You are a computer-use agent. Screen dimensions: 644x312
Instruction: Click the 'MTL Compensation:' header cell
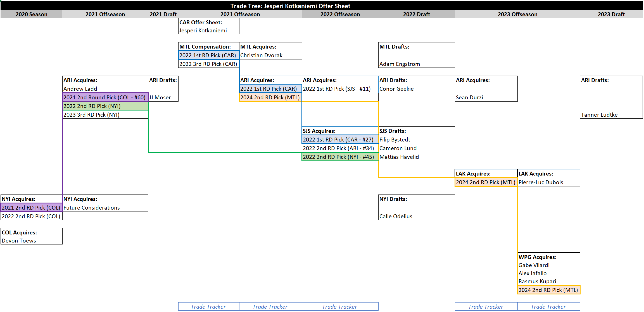209,47
